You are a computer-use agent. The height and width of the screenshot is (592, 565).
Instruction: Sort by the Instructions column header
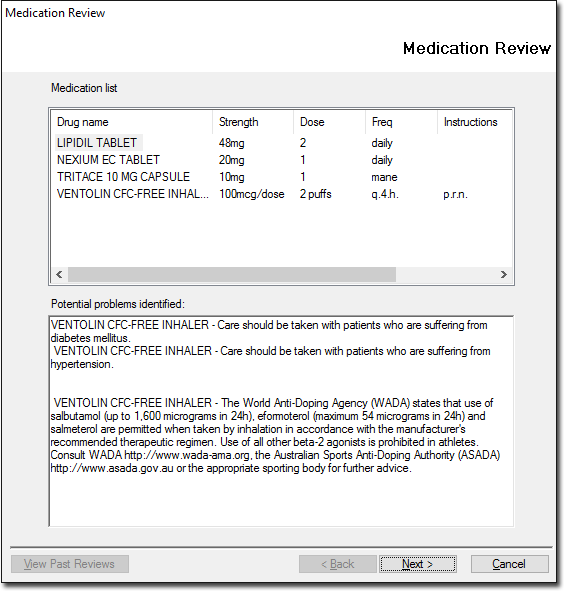[474, 122]
